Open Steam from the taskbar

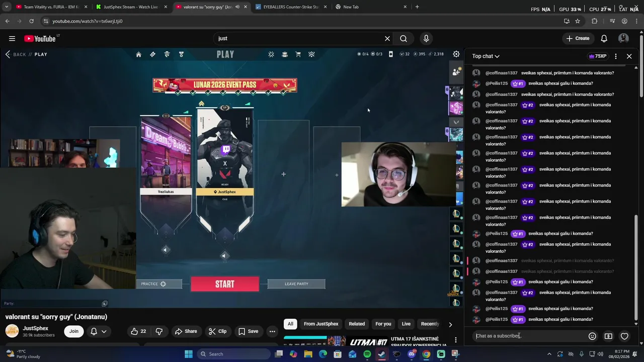[382, 354]
